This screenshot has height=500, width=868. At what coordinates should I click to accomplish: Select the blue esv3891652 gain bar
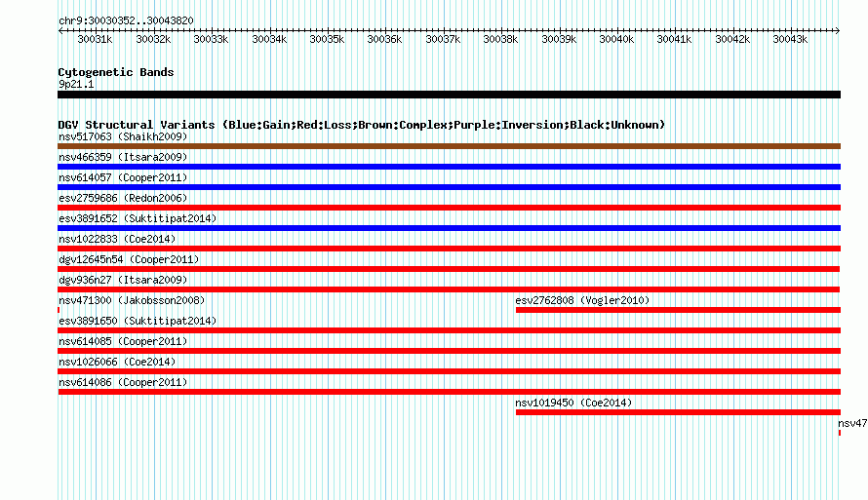coord(449,228)
